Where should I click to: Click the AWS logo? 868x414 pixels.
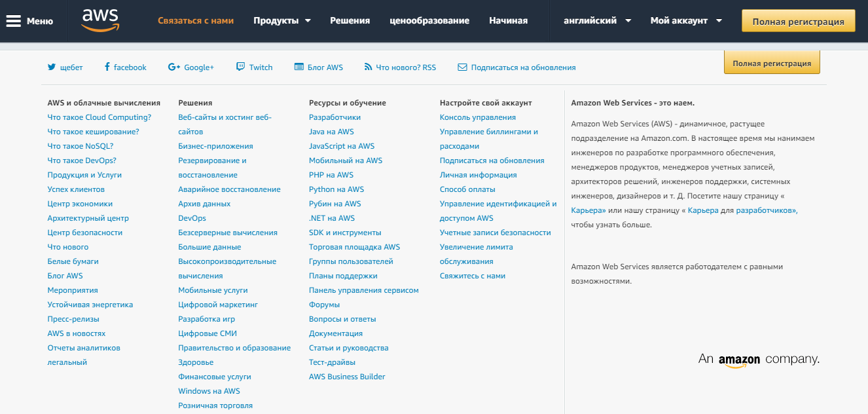point(99,20)
